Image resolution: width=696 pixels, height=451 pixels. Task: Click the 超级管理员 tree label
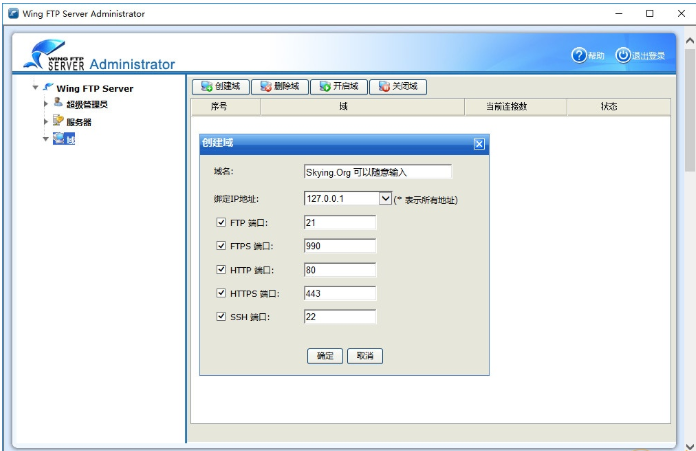tap(87, 104)
